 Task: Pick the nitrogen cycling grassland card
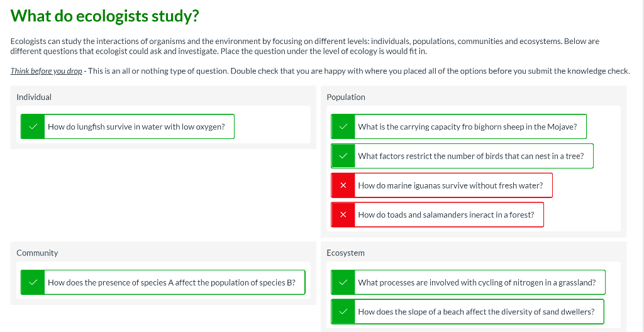coord(477,282)
